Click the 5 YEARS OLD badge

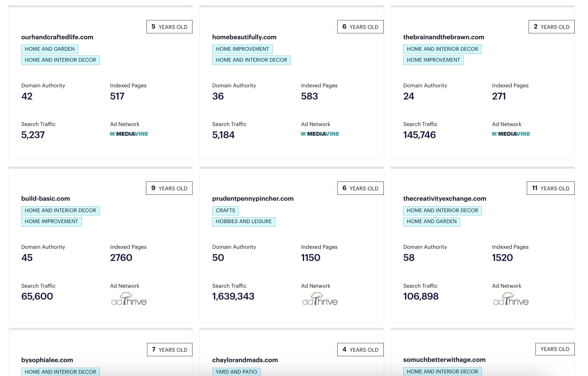click(x=169, y=27)
